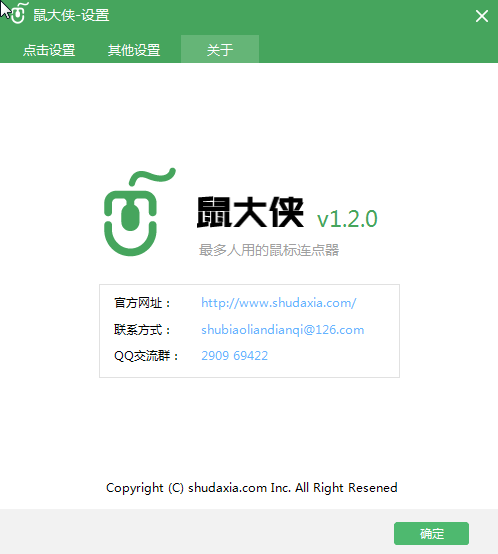
Task: Click the copyright notice text
Action: [x=252, y=488]
